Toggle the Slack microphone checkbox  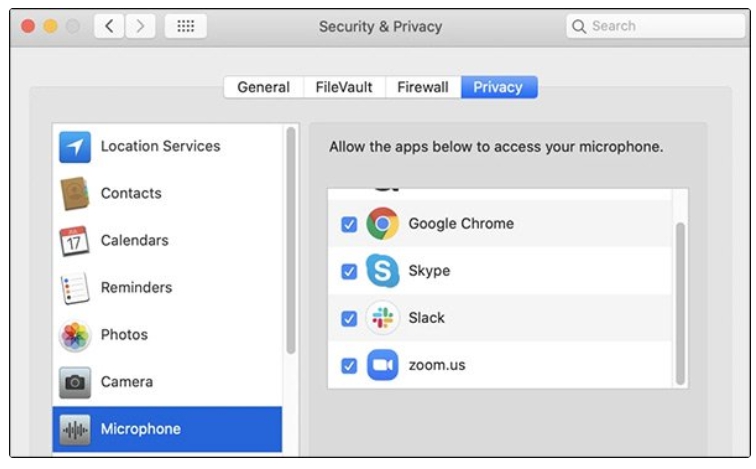[x=348, y=319]
